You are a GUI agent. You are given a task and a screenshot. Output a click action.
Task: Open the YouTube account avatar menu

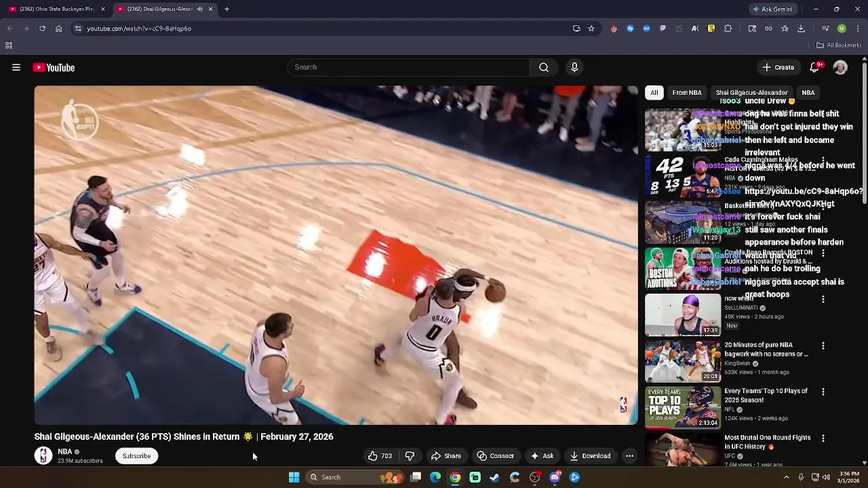[x=840, y=67]
